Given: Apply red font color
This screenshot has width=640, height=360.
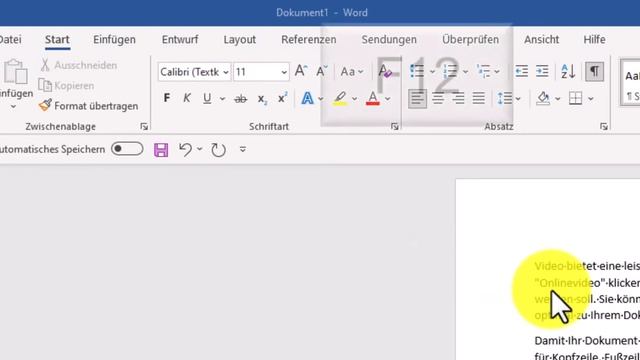Looking at the screenshot, I should click(x=373, y=98).
